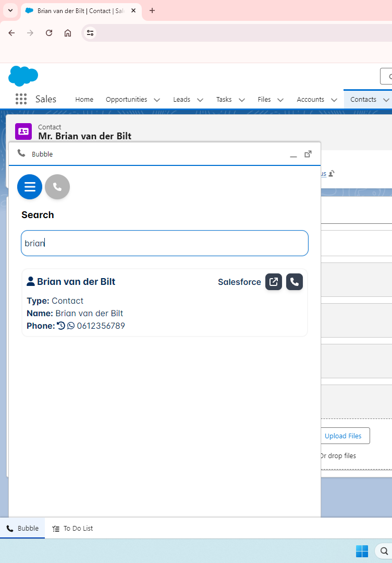Pop out the Bubble panel into new window
The height and width of the screenshot is (563, 392).
click(308, 154)
